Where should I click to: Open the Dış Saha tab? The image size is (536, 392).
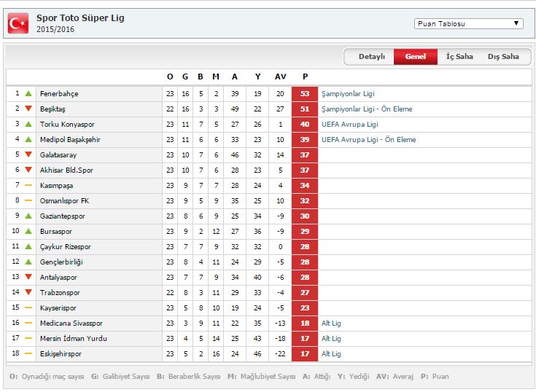(503, 57)
